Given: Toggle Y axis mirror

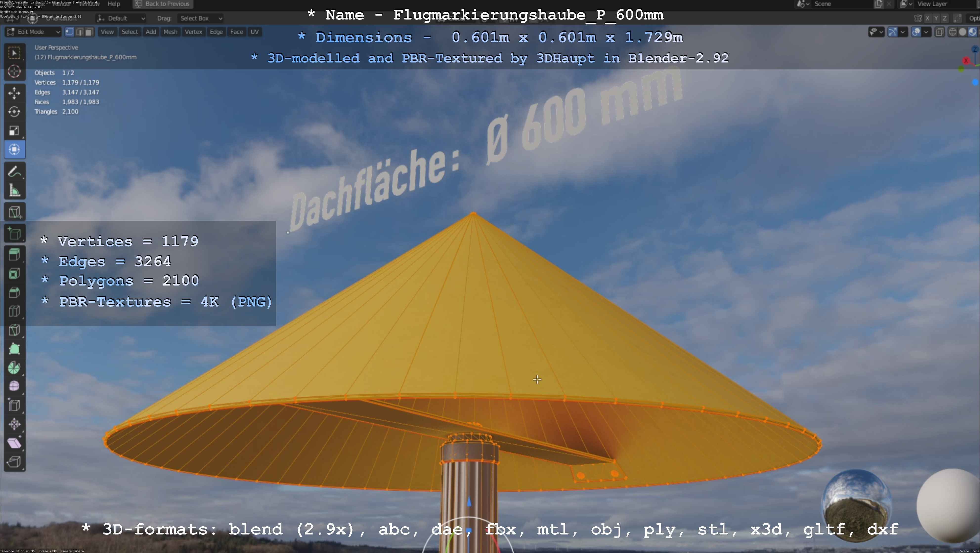Looking at the screenshot, I should coord(936,18).
